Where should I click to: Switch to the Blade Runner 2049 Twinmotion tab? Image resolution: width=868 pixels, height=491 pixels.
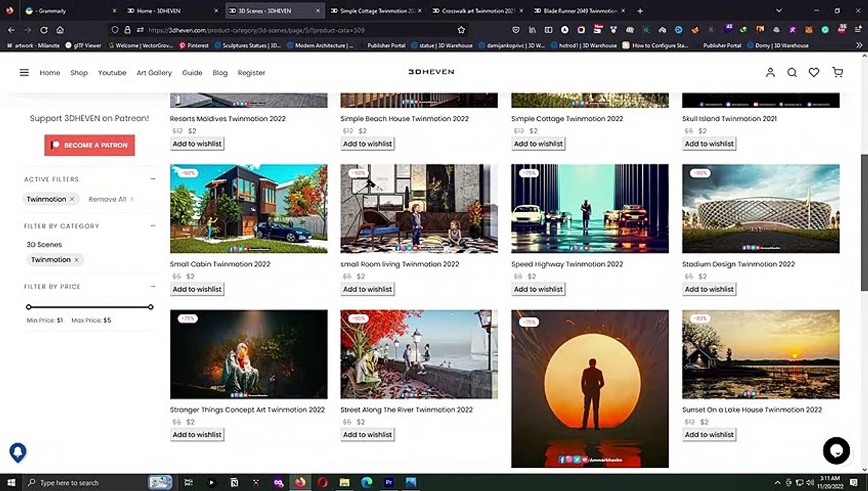click(x=580, y=11)
